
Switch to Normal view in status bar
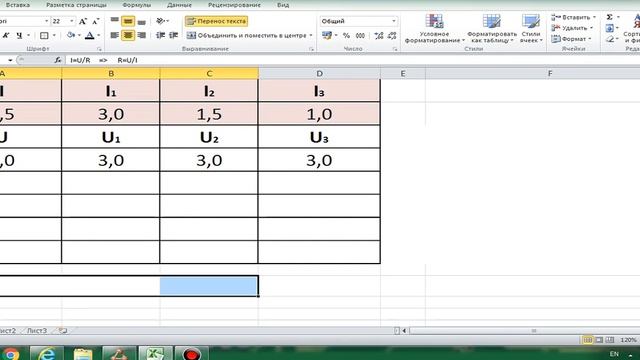pyautogui.click(x=588, y=340)
